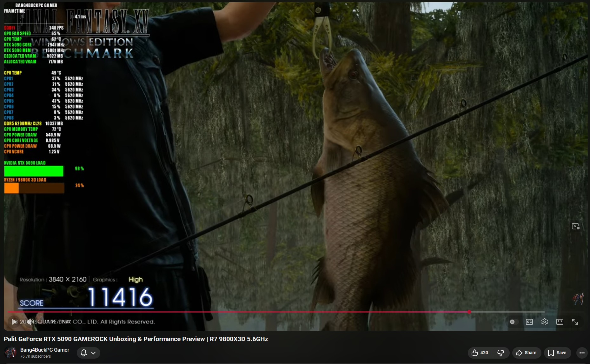Image resolution: width=590 pixels, height=364 pixels.
Task: Click the red scrubber handle on the progress bar
Action: [x=469, y=312]
